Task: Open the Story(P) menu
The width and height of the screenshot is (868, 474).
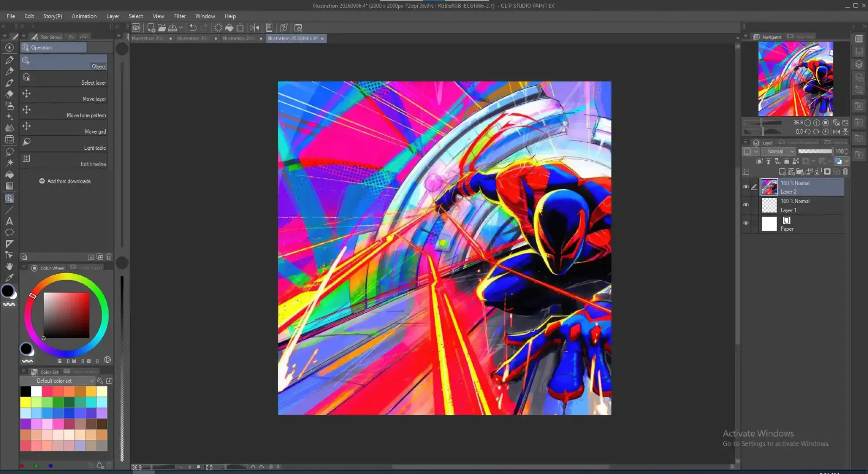Action: (53, 16)
